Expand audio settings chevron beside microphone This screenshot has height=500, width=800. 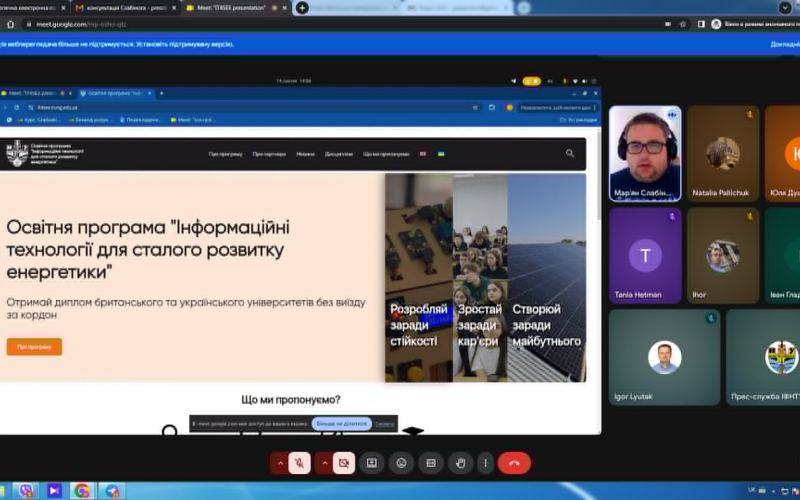pyautogui.click(x=280, y=463)
